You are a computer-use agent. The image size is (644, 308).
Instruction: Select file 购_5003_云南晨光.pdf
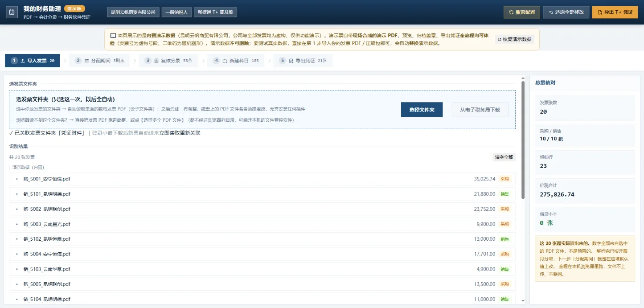47,224
